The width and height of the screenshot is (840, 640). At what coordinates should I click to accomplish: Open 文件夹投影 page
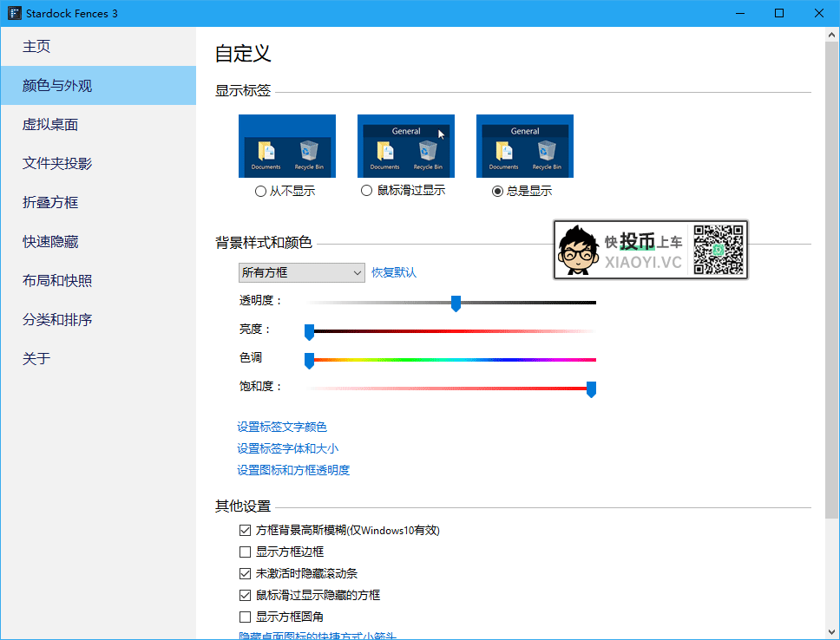98,163
